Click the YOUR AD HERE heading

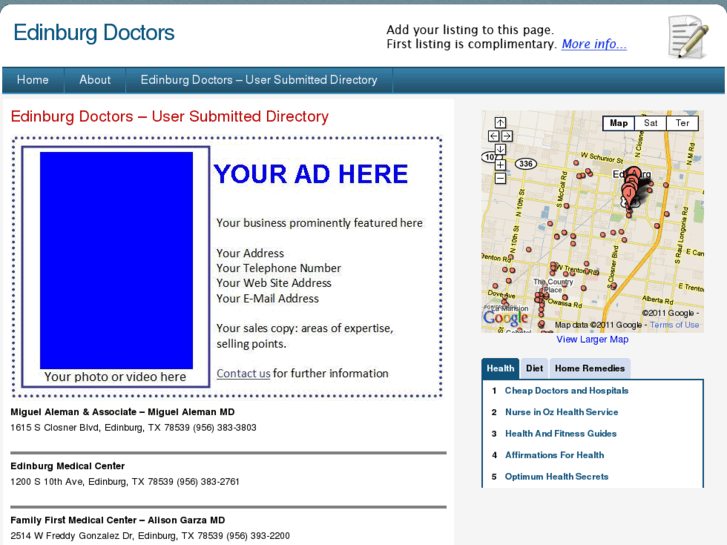pos(311,174)
